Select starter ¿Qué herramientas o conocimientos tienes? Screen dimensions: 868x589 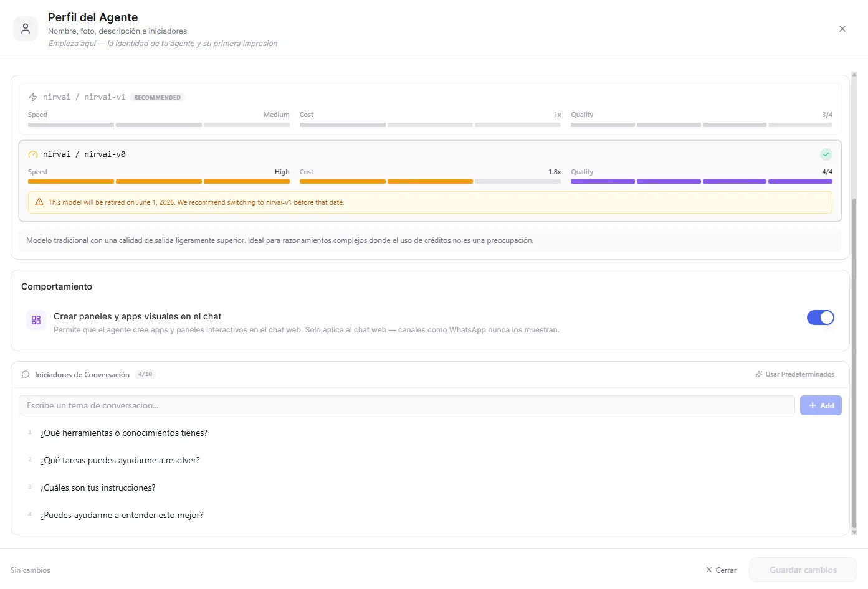[124, 433]
